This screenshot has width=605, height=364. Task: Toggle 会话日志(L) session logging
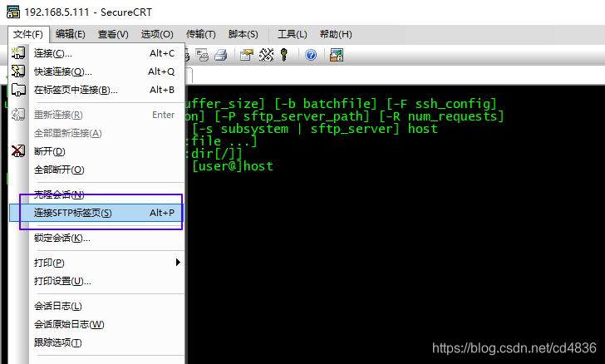(x=96, y=306)
